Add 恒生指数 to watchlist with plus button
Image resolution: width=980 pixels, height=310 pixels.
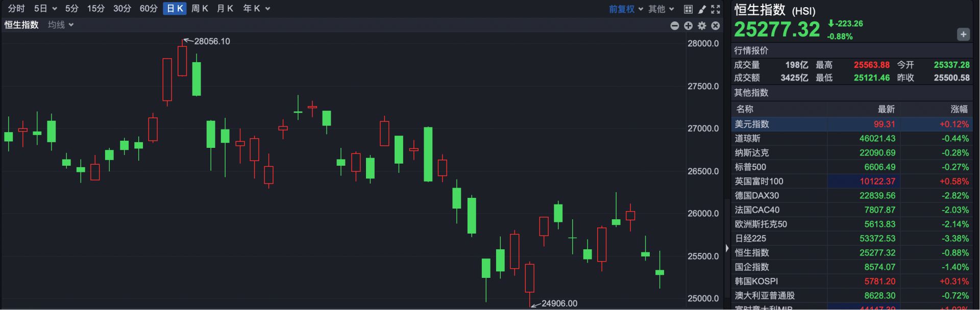click(x=963, y=35)
